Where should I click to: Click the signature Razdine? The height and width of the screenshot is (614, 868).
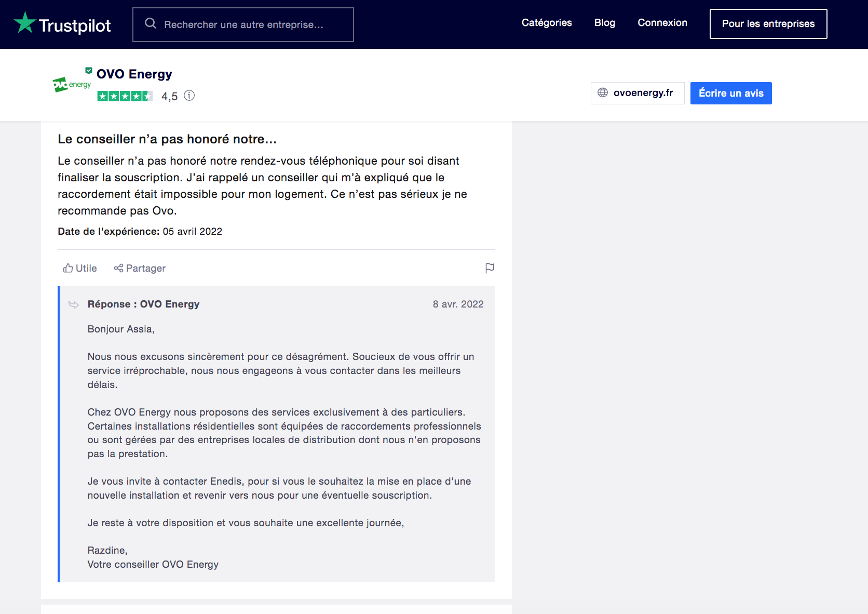pyautogui.click(x=107, y=550)
